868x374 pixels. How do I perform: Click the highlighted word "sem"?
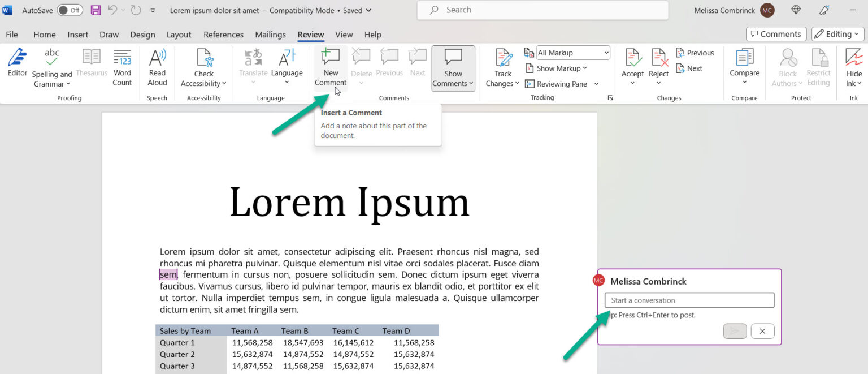coord(168,275)
